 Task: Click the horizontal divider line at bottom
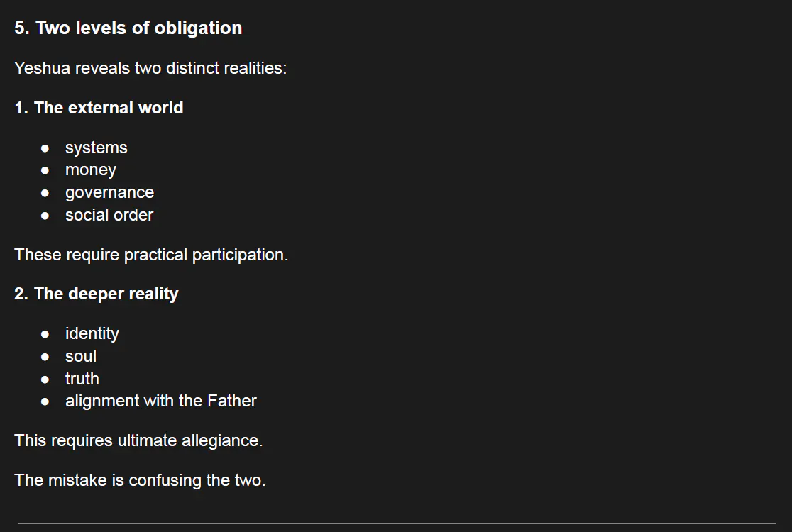[x=396, y=523]
